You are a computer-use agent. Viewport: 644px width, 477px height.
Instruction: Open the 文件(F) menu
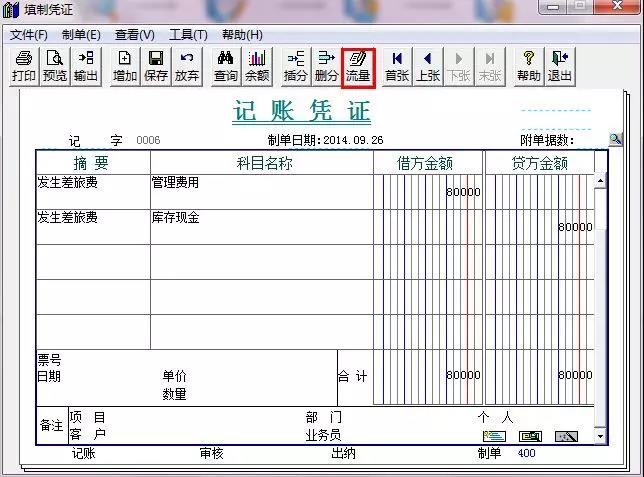click(28, 35)
